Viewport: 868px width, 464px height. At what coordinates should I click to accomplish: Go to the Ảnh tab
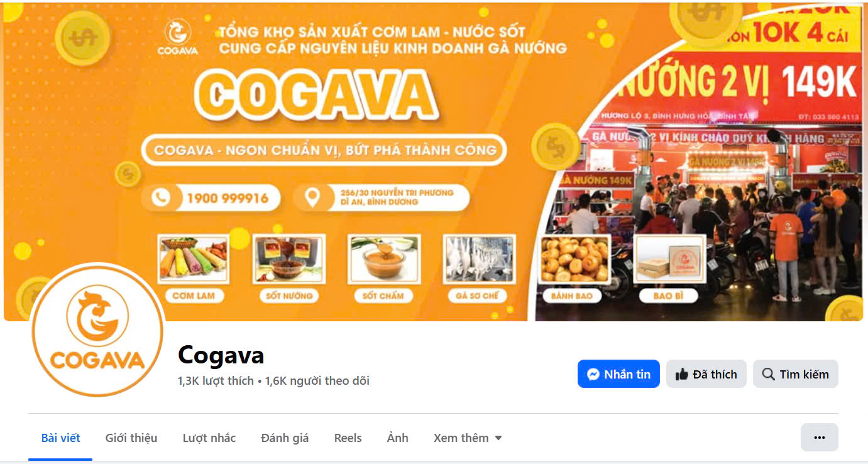pos(398,438)
